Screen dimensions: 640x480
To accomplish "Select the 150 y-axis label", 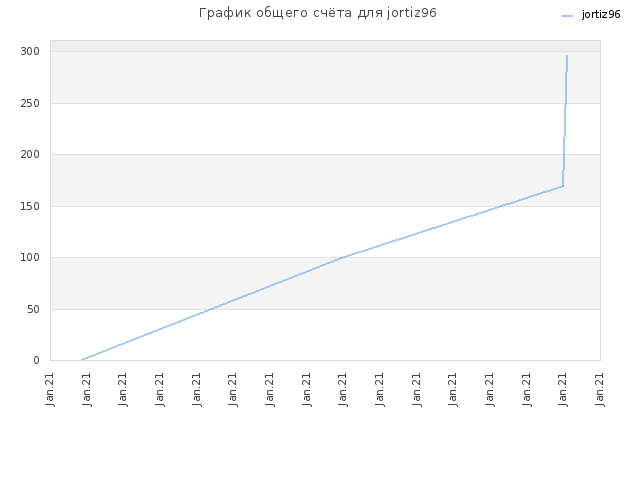I will 30,206.
